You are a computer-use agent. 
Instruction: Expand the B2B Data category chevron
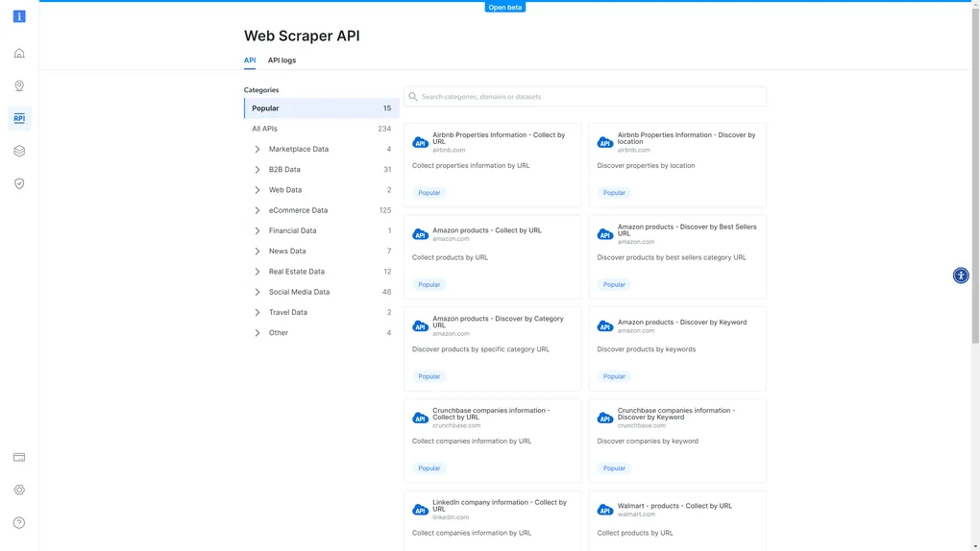click(257, 170)
